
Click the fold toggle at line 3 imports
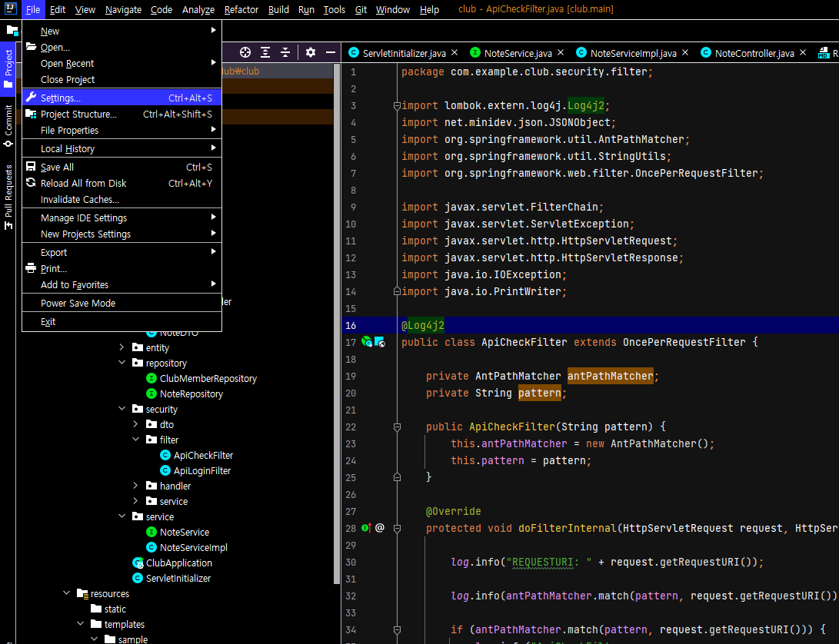pyautogui.click(x=397, y=106)
